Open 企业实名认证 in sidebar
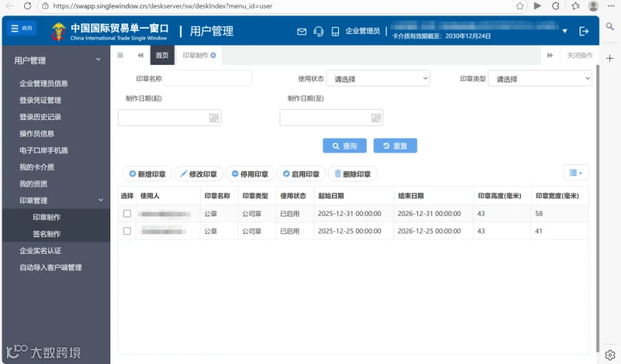 (x=41, y=250)
